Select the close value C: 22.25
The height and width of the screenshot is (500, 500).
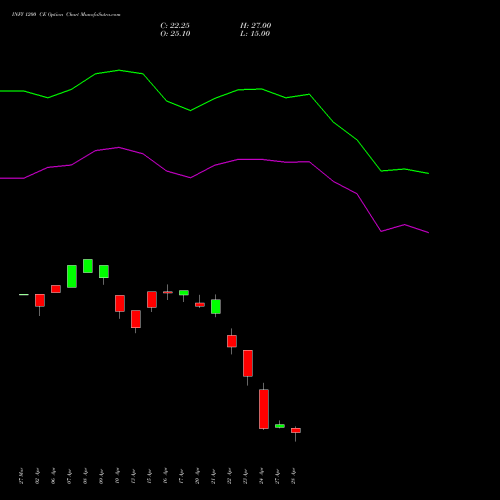(x=175, y=26)
